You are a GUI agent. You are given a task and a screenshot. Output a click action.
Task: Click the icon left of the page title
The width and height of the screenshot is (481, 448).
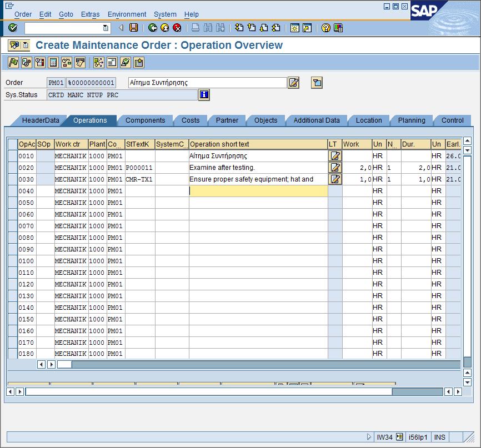[x=19, y=46]
